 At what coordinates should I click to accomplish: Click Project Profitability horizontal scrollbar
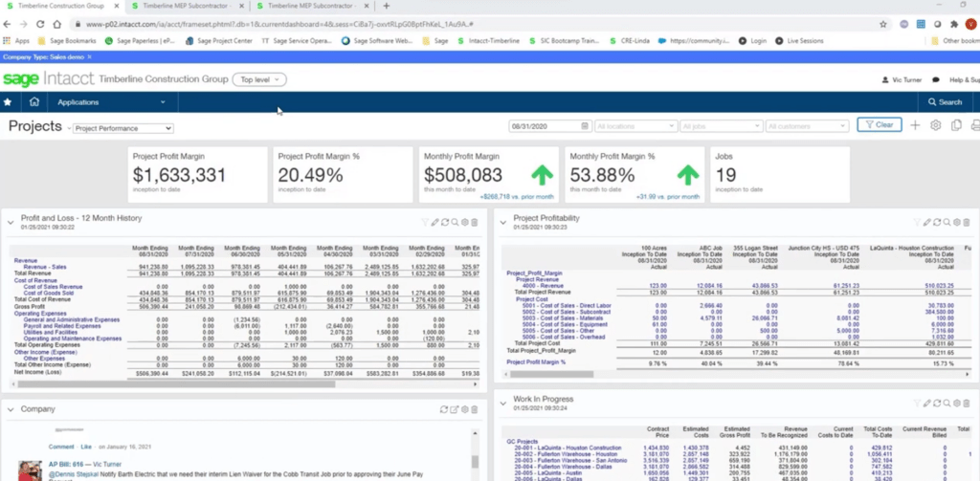552,374
